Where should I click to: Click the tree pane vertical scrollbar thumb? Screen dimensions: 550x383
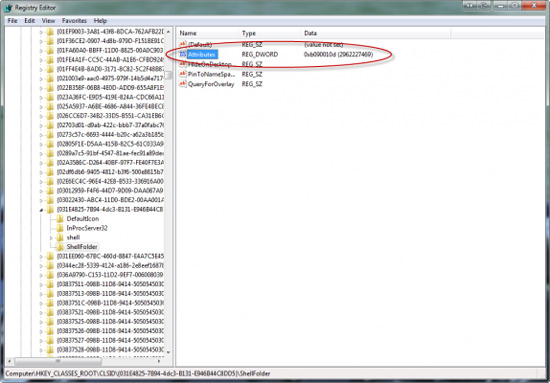tap(169, 75)
